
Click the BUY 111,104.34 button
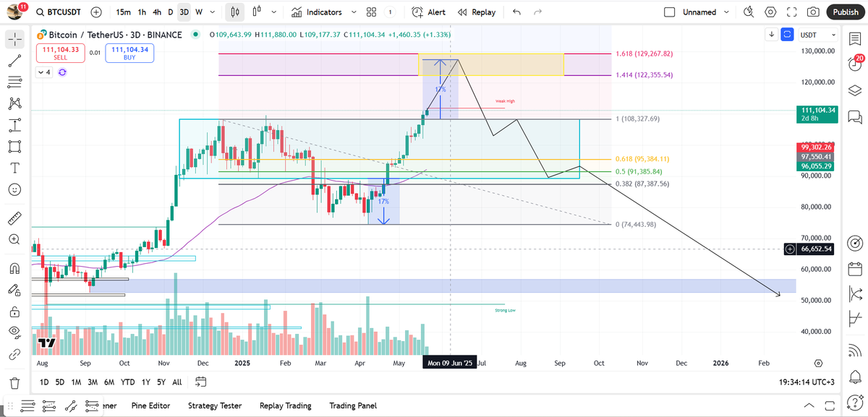point(128,52)
